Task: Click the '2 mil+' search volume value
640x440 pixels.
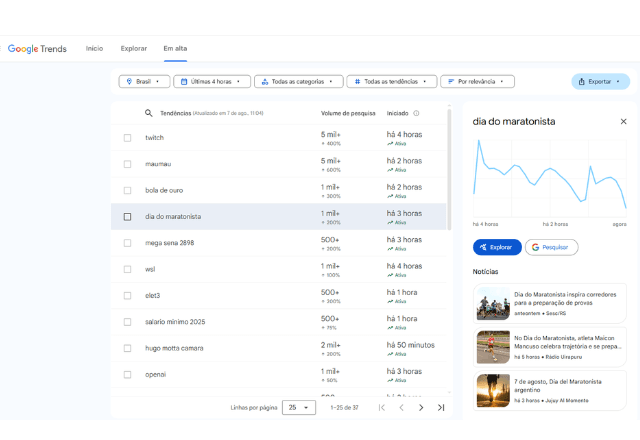Action: [x=331, y=345]
